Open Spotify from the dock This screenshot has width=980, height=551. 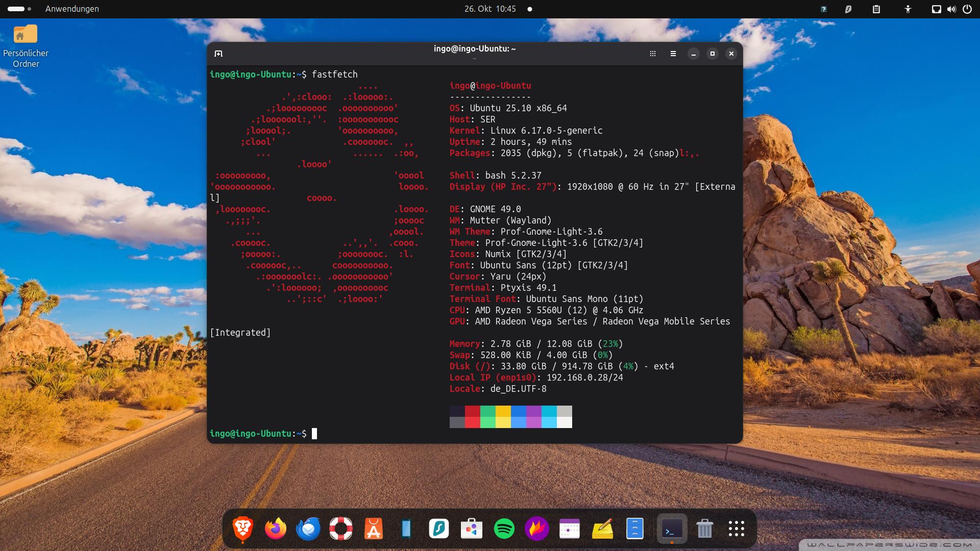point(504,529)
